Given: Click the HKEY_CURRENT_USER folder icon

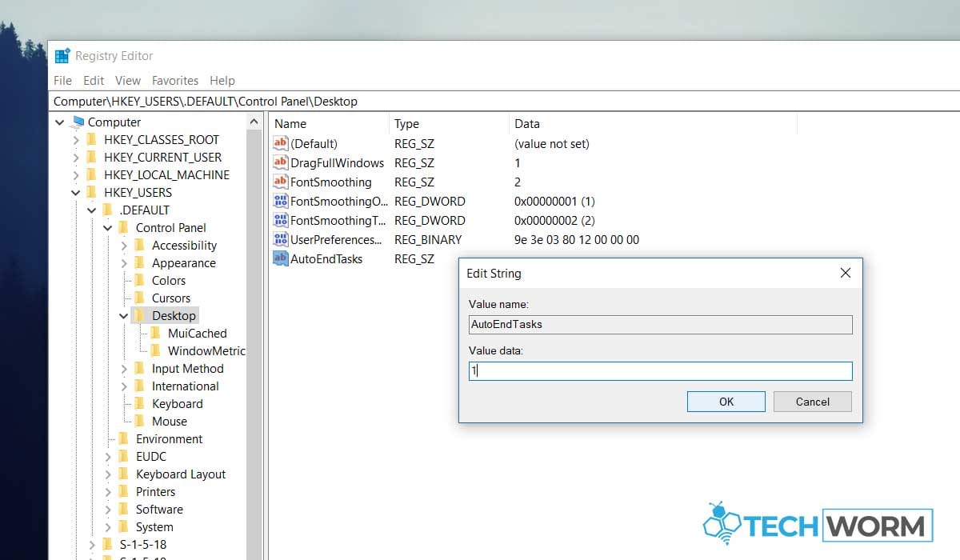Looking at the screenshot, I should [91, 158].
